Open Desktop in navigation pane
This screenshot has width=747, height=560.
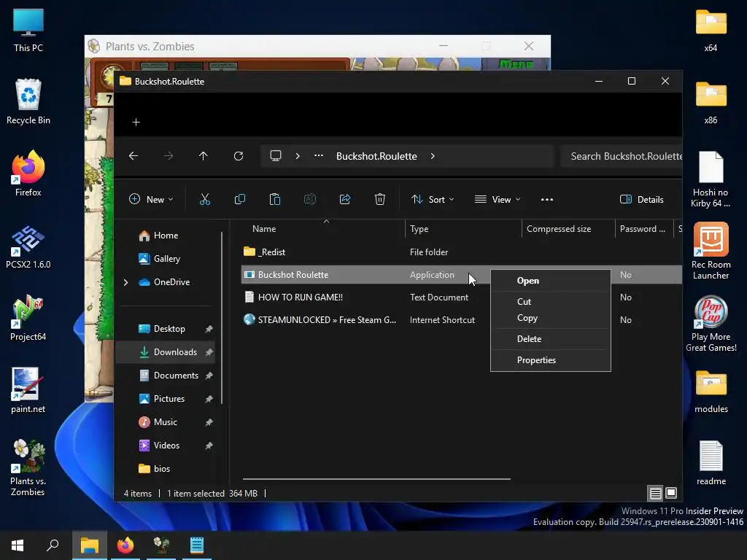pos(166,329)
